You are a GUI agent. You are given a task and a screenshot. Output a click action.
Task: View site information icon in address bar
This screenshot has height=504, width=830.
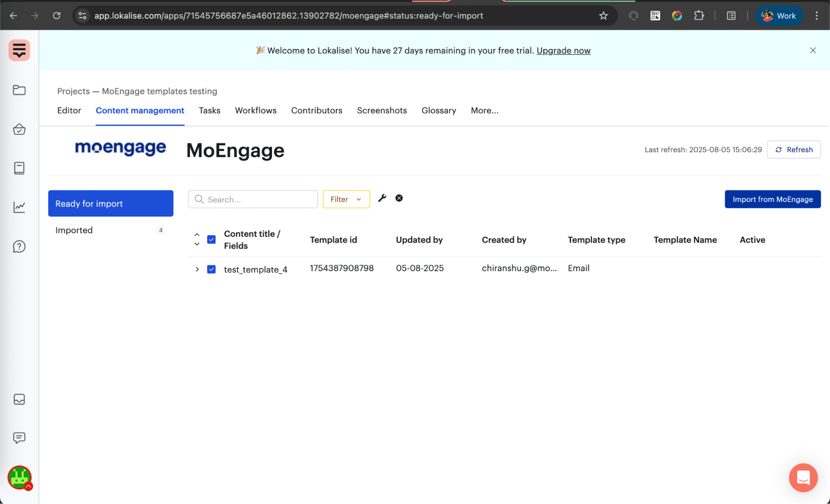click(x=83, y=16)
